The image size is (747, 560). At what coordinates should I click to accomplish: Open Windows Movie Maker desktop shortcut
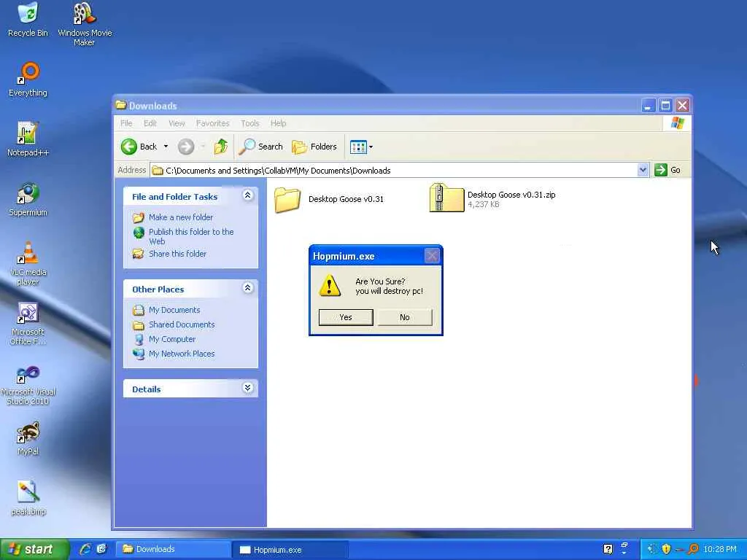click(x=85, y=23)
